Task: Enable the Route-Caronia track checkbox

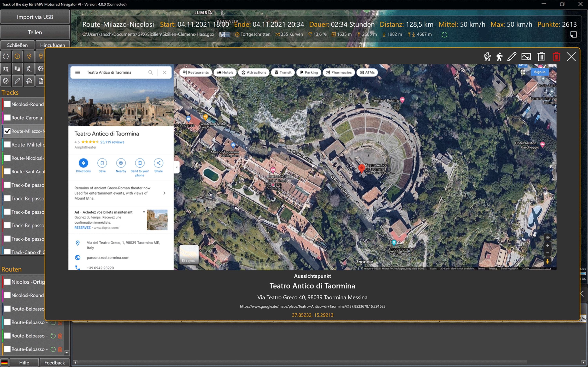Action: [x=7, y=118]
